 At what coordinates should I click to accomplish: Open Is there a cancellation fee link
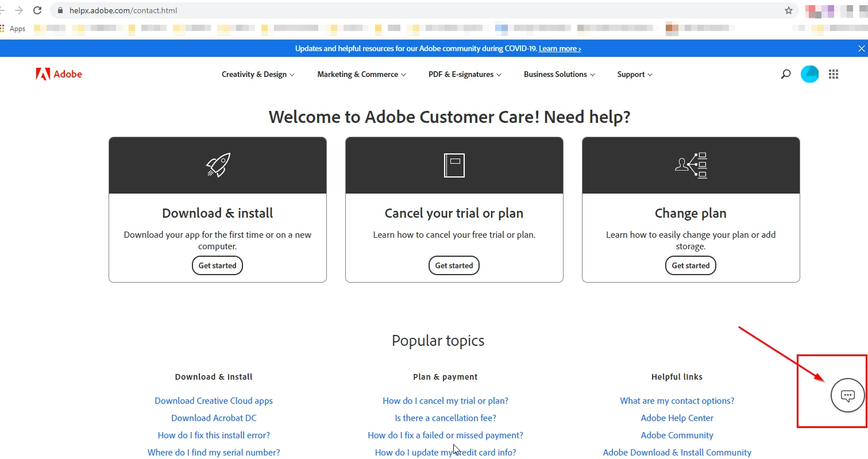(x=446, y=418)
